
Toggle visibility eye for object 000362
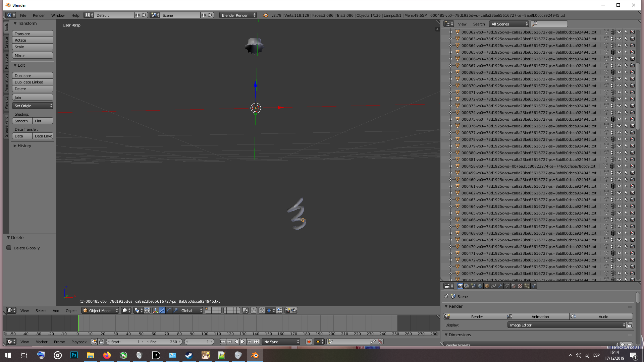619,32
